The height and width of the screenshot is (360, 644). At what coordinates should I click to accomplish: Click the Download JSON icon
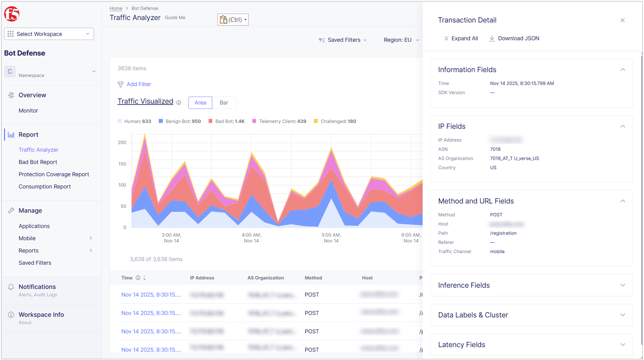pyautogui.click(x=492, y=38)
